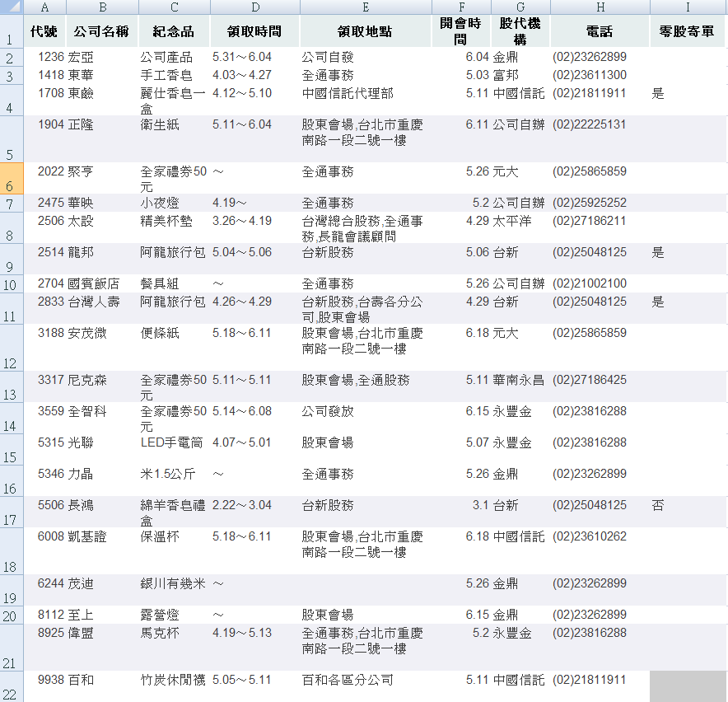
Task: Select 衛生紙 souvenir cell
Action: pos(174,139)
